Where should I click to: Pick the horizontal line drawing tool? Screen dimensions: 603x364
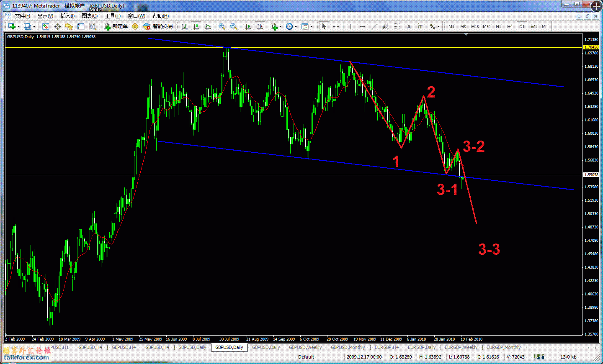(362, 26)
